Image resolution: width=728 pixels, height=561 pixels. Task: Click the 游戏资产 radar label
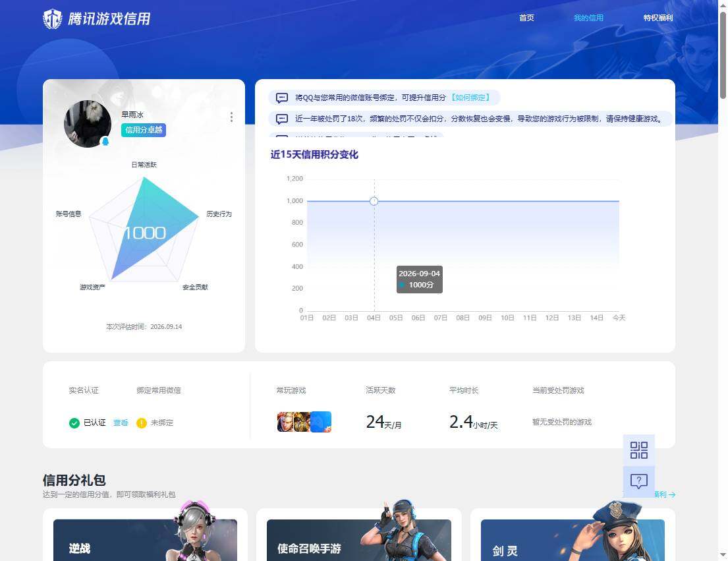tap(92, 287)
